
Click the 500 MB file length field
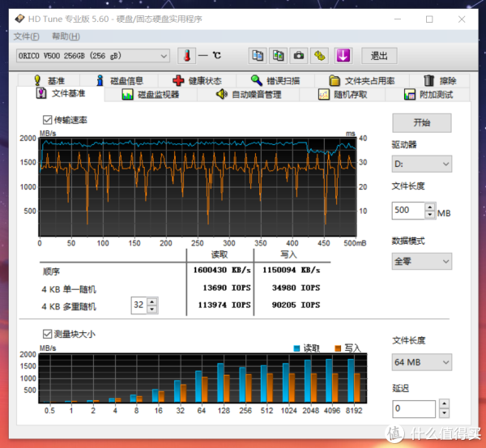tap(408, 211)
